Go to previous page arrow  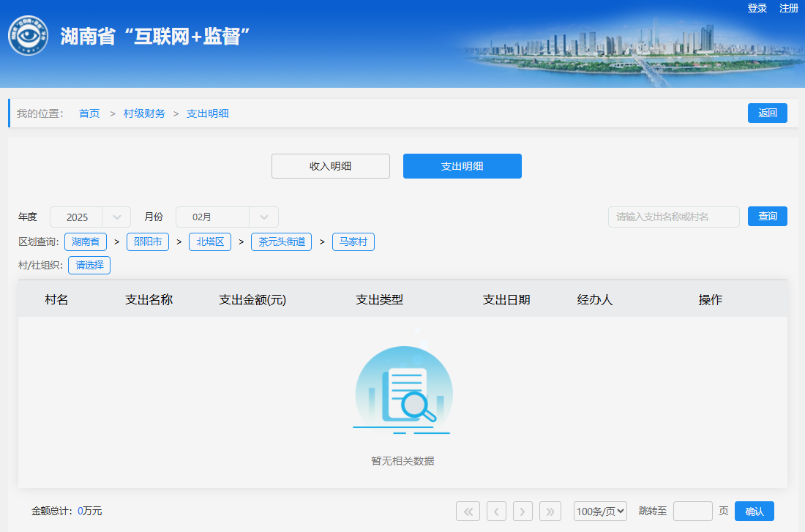pyautogui.click(x=496, y=511)
